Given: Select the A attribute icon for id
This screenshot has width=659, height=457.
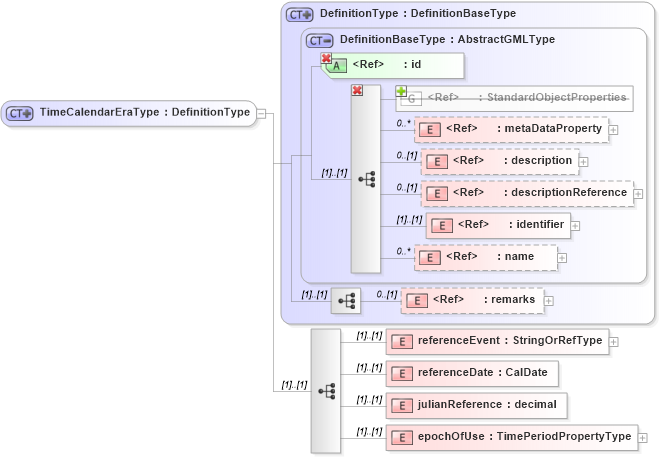Looking at the screenshot, I should pyautogui.click(x=337, y=66).
